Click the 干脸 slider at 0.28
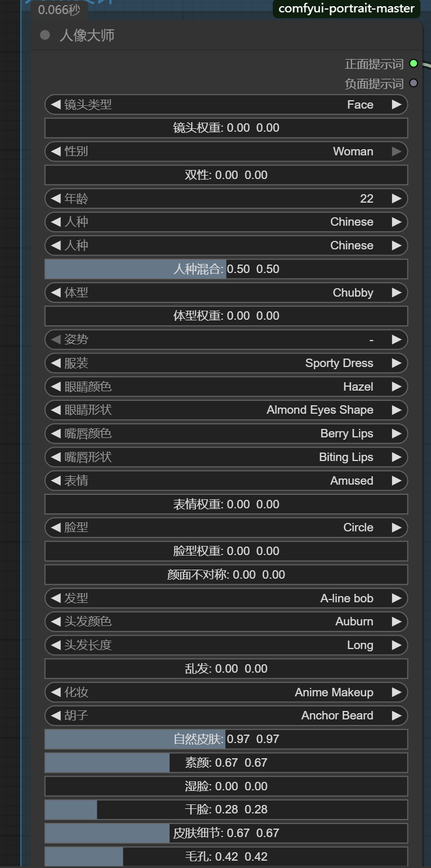 point(226,809)
